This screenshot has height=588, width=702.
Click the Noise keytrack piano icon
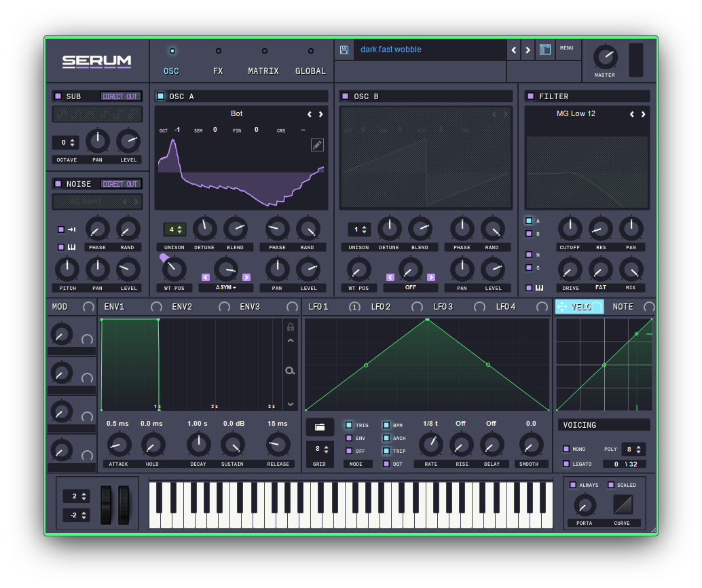click(72, 247)
